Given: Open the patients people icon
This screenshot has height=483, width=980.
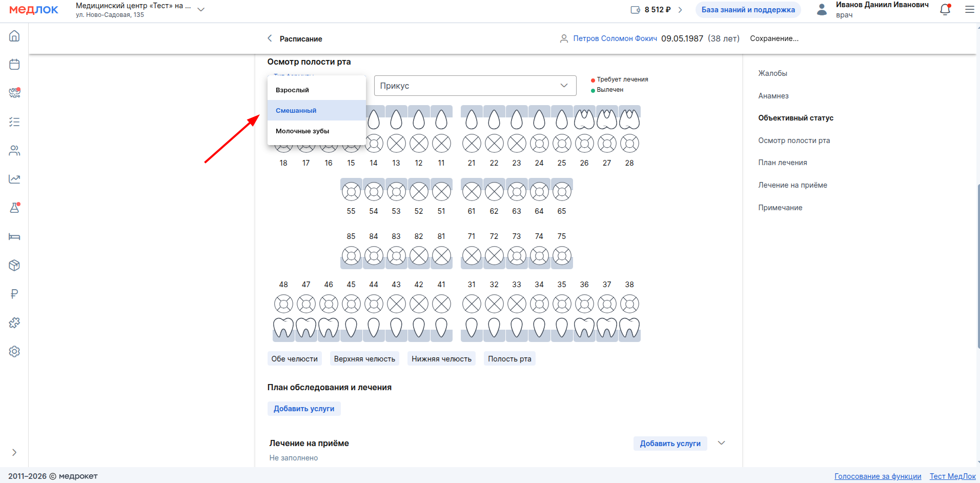Looking at the screenshot, I should (14, 151).
